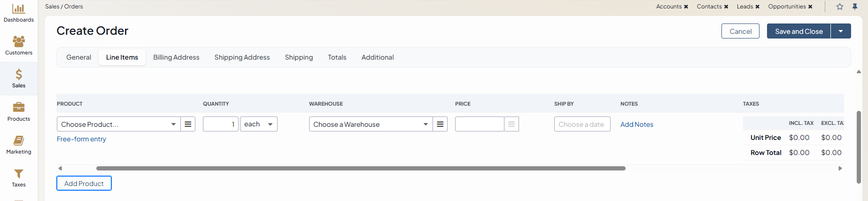The width and height of the screenshot is (868, 201).
Task: Switch to the Billing Address tab
Action: coord(176,57)
